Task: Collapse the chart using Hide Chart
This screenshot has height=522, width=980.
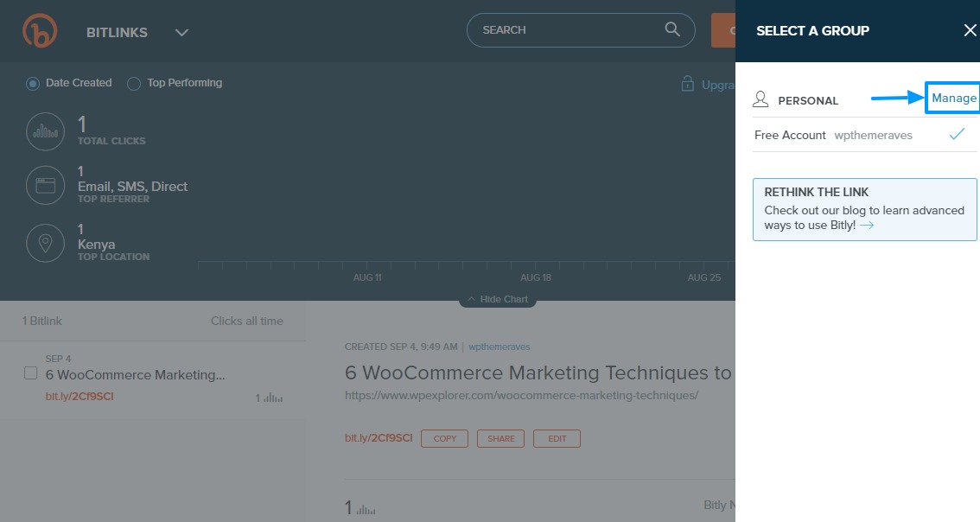Action: coord(497,299)
